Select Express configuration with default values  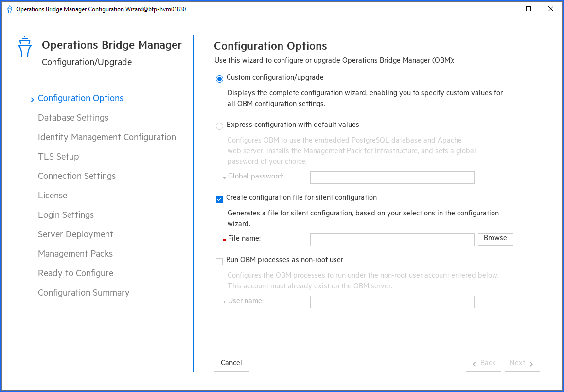click(219, 126)
